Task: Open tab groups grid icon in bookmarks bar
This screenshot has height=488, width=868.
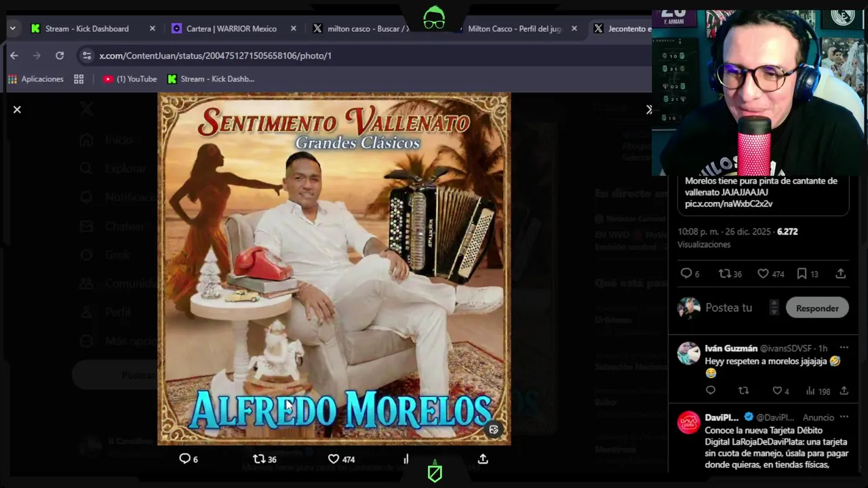Action: 79,79
